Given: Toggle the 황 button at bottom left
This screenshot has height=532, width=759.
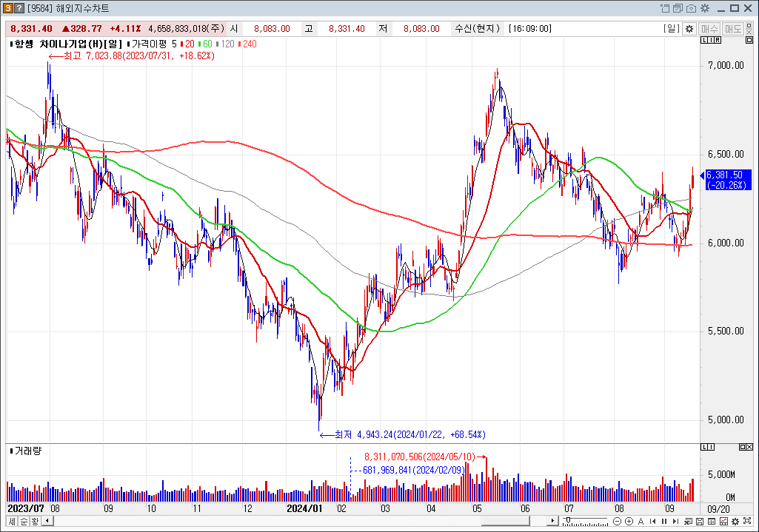Looking at the screenshot, I should [x=35, y=521].
